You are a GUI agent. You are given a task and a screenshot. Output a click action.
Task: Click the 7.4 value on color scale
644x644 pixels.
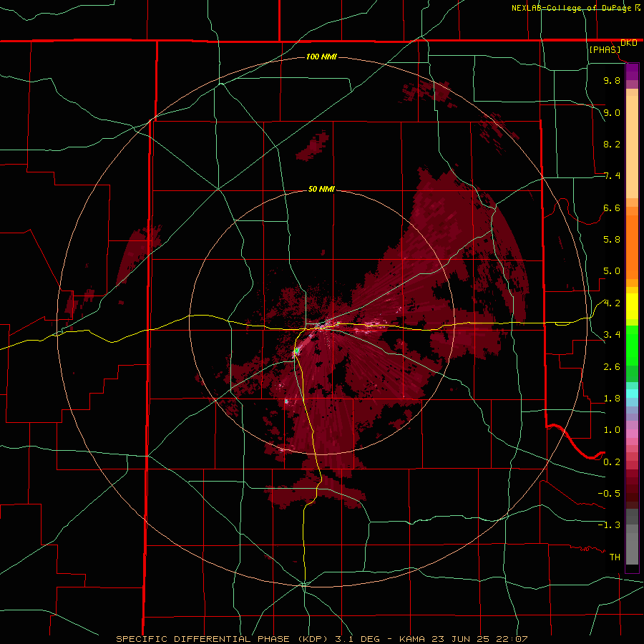pyautogui.click(x=612, y=176)
